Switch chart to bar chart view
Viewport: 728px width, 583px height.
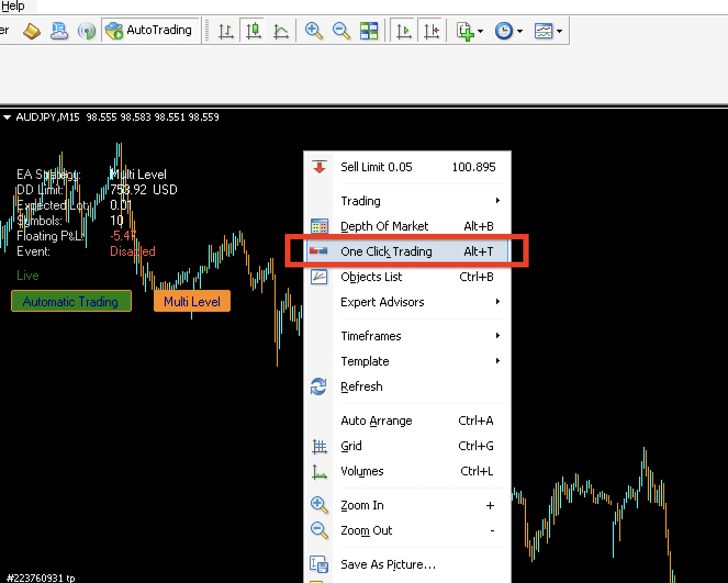click(x=226, y=31)
